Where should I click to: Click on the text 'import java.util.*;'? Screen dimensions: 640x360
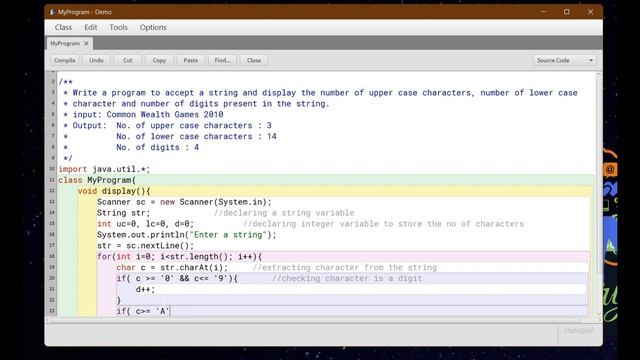pyautogui.click(x=104, y=169)
